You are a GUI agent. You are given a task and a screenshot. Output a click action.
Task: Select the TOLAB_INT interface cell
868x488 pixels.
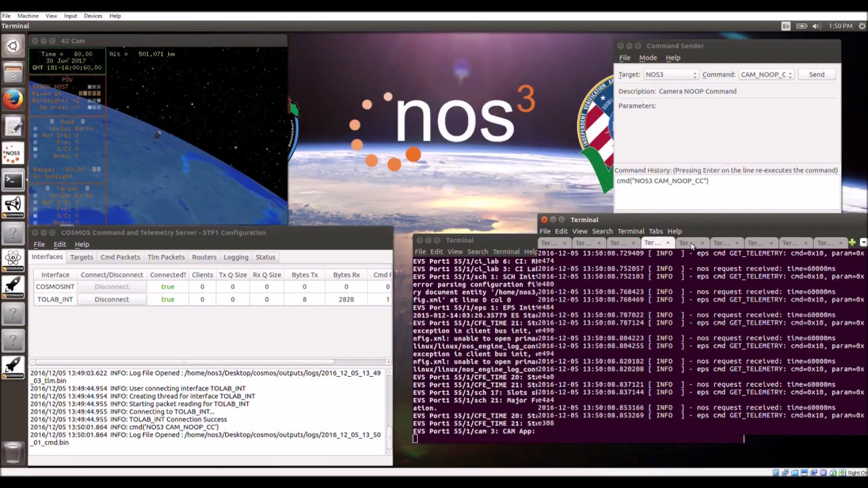coord(55,299)
